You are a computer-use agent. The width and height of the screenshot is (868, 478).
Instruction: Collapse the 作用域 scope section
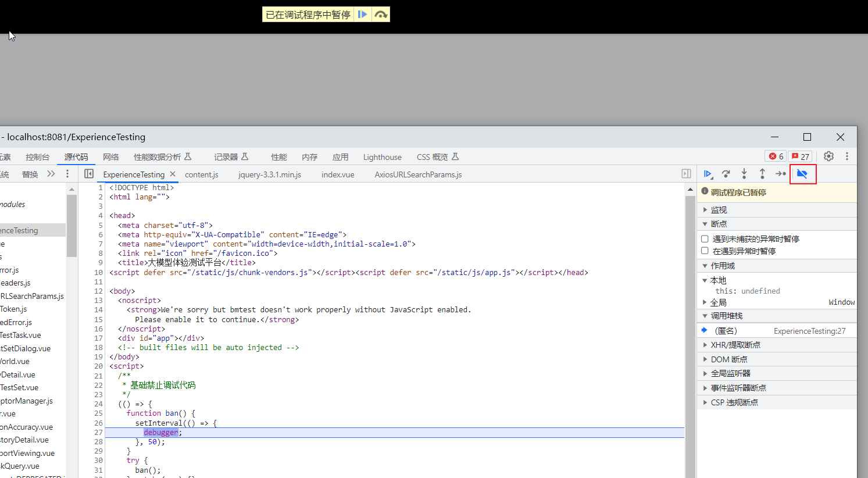[x=777, y=266]
